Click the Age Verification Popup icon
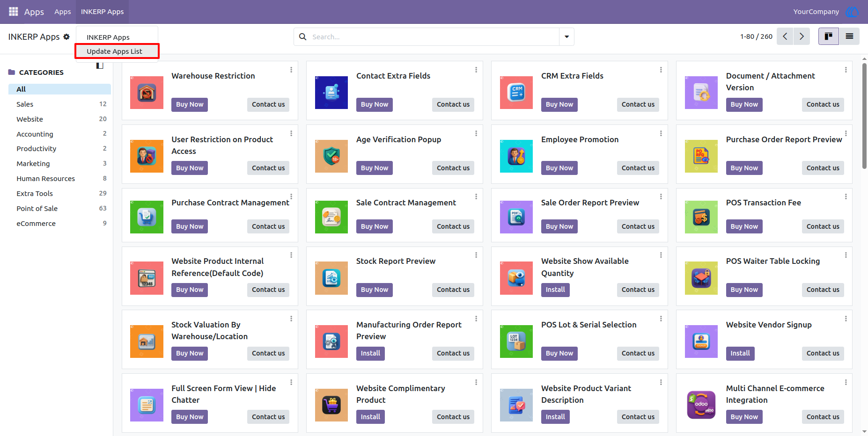Image resolution: width=868 pixels, height=436 pixels. (331, 156)
